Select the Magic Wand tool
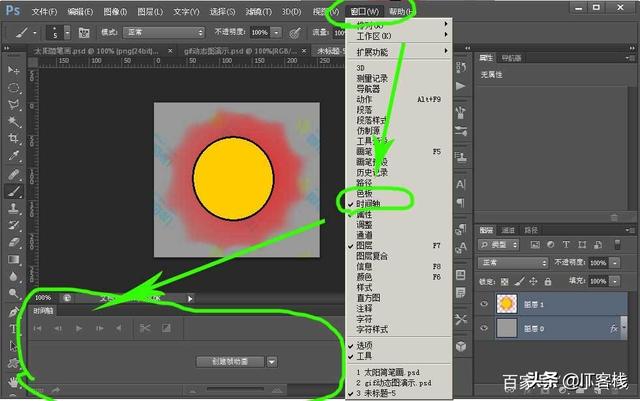Screen dimensions: 640x401 tap(13, 122)
